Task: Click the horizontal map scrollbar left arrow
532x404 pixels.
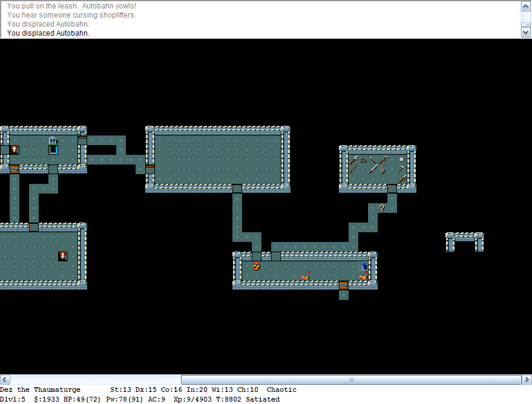Action: pos(5,380)
